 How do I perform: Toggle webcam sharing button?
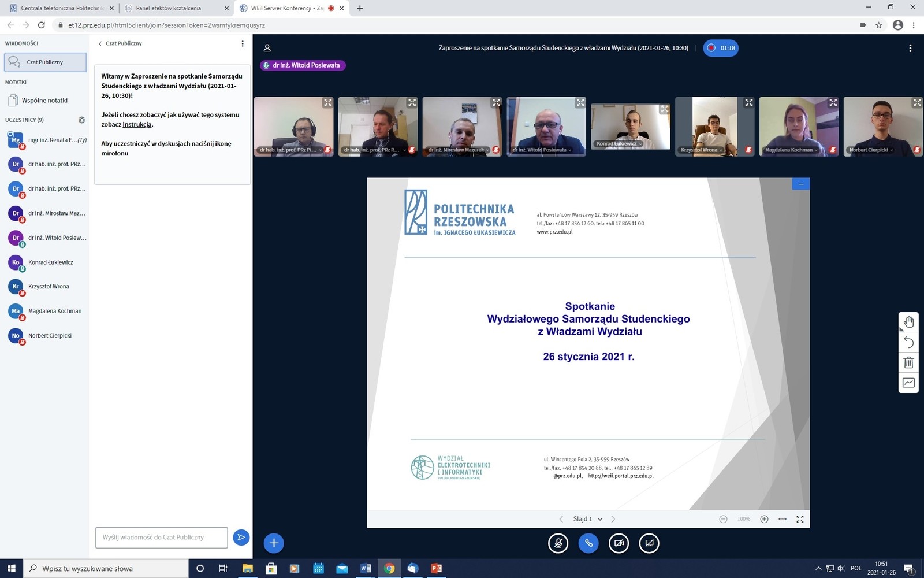[619, 543]
